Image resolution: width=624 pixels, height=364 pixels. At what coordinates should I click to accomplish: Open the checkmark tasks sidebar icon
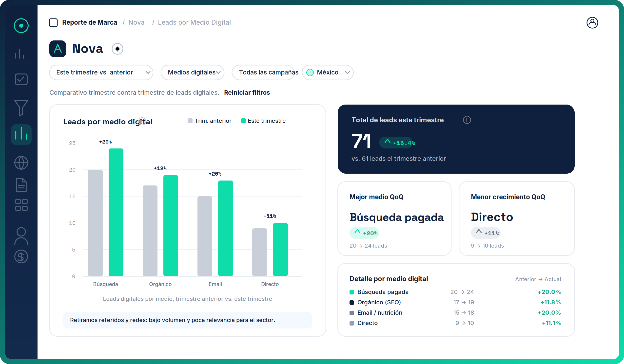tap(21, 79)
